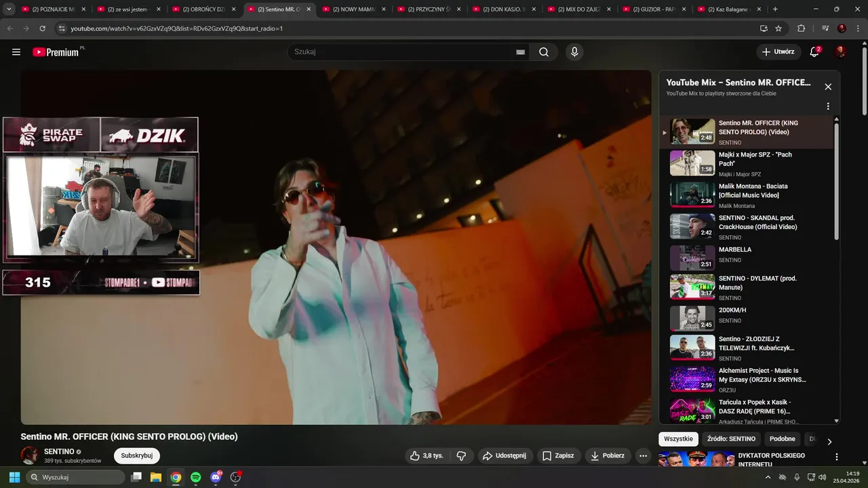Screen dimensions: 868x488
Task: Switch to the ze wsi jestem tab
Action: click(123, 9)
